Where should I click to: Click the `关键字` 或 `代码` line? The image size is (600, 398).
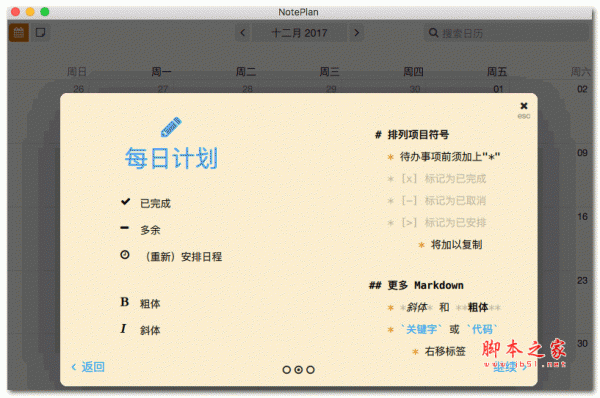click(442, 329)
